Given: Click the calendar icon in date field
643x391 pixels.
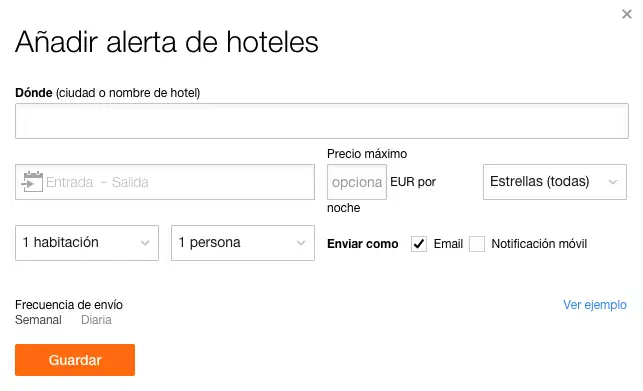Looking at the screenshot, I should pos(32,182).
